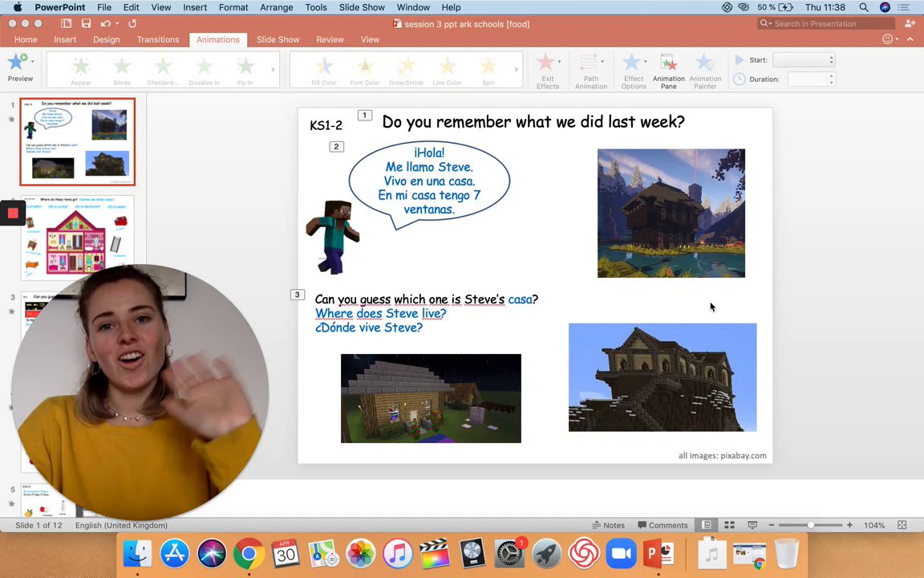The width and height of the screenshot is (924, 578).
Task: Click the Undo arrow icon
Action: pyautogui.click(x=106, y=23)
